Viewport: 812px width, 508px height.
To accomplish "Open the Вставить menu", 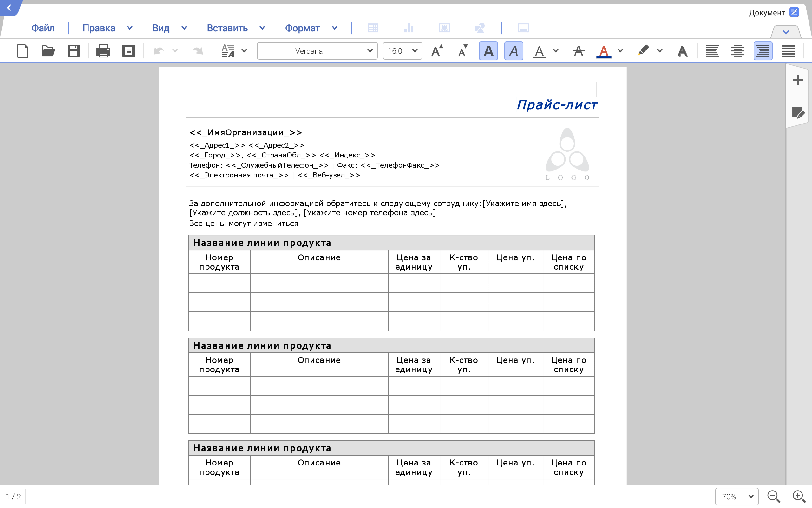I will tap(227, 28).
